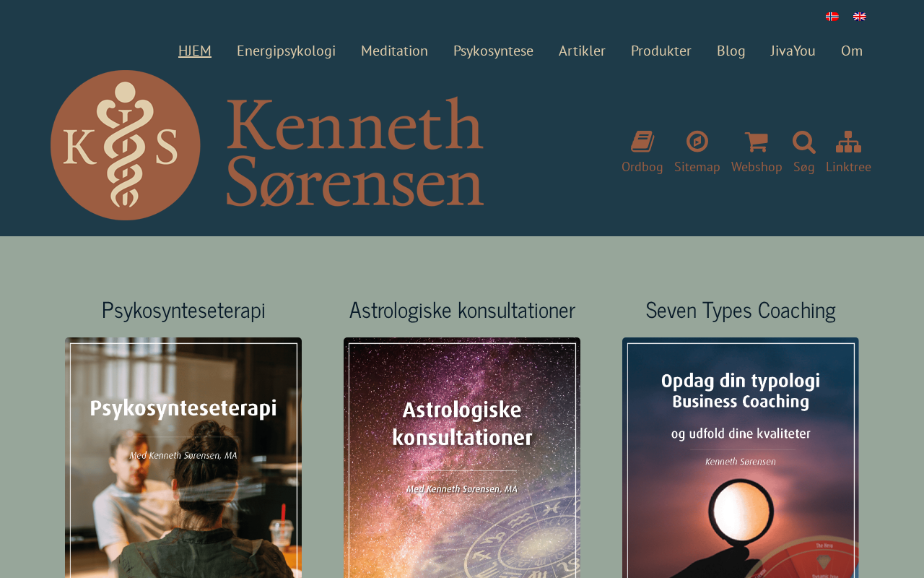Click the Søg magnifying glass icon
The image size is (924, 578).
(x=804, y=142)
